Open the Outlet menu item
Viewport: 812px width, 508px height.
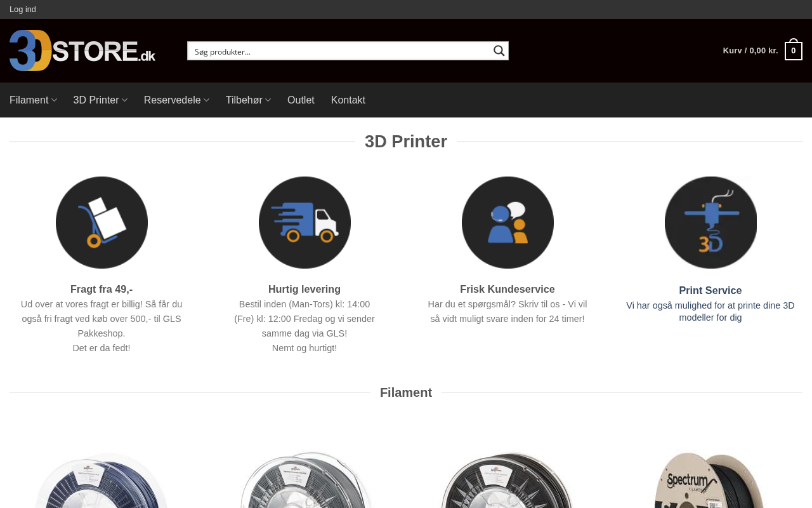301,100
